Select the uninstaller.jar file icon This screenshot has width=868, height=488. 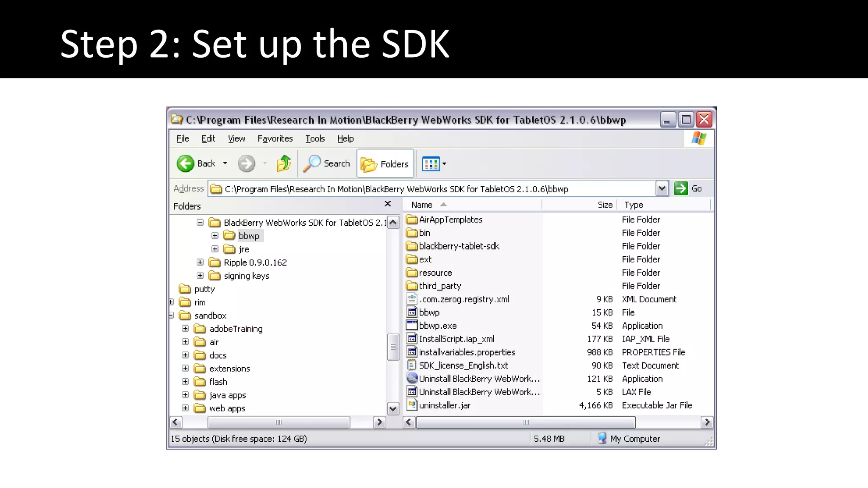click(412, 405)
